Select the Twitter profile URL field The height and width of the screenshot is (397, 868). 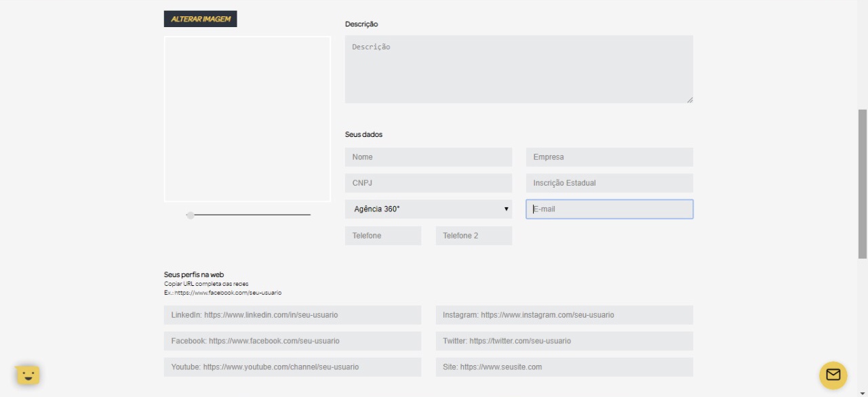click(x=564, y=341)
